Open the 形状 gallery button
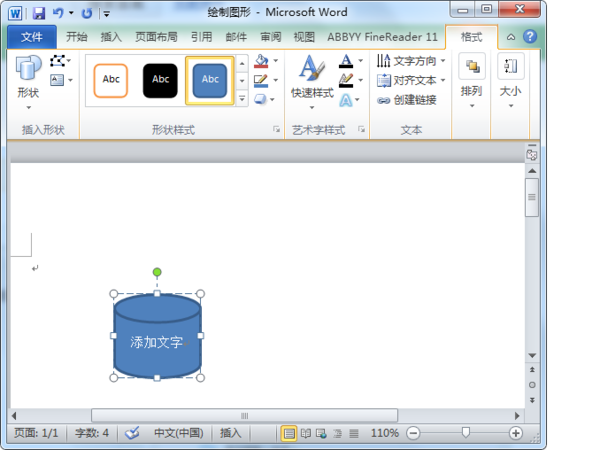Screen dimensions: 600x450 (x=28, y=82)
